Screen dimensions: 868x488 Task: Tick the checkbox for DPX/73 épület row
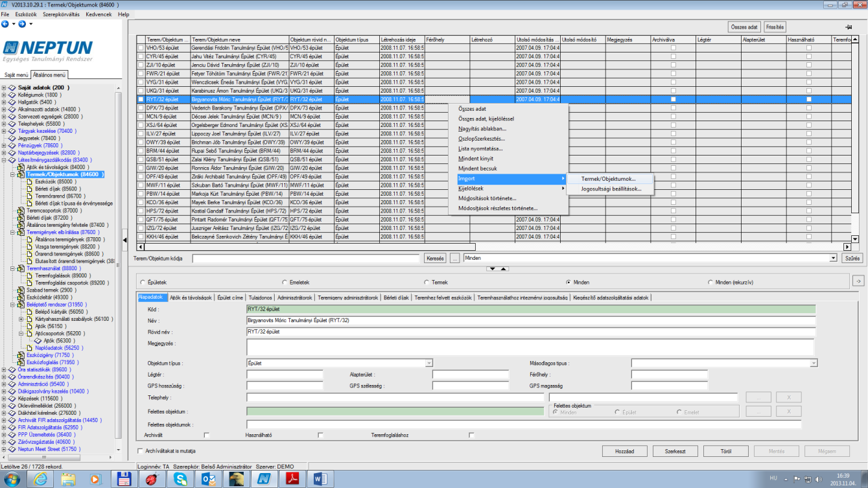(141, 108)
